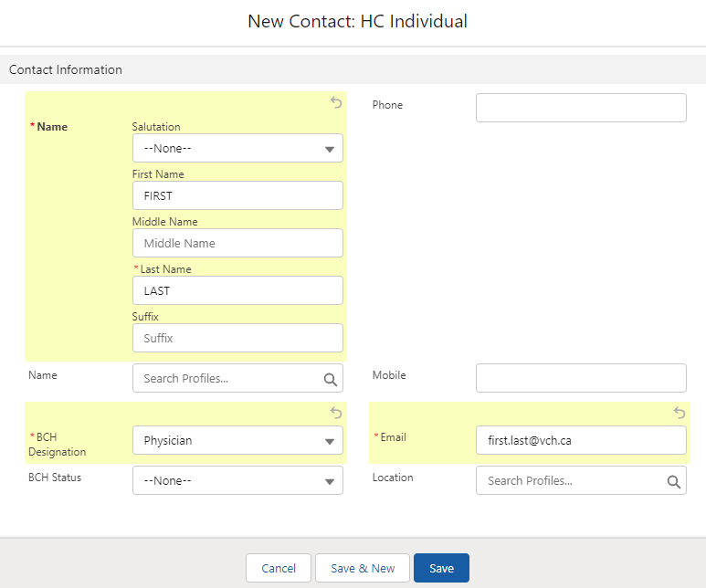Undo the Email field change
Image resolution: width=706 pixels, height=588 pixels.
pyautogui.click(x=680, y=413)
